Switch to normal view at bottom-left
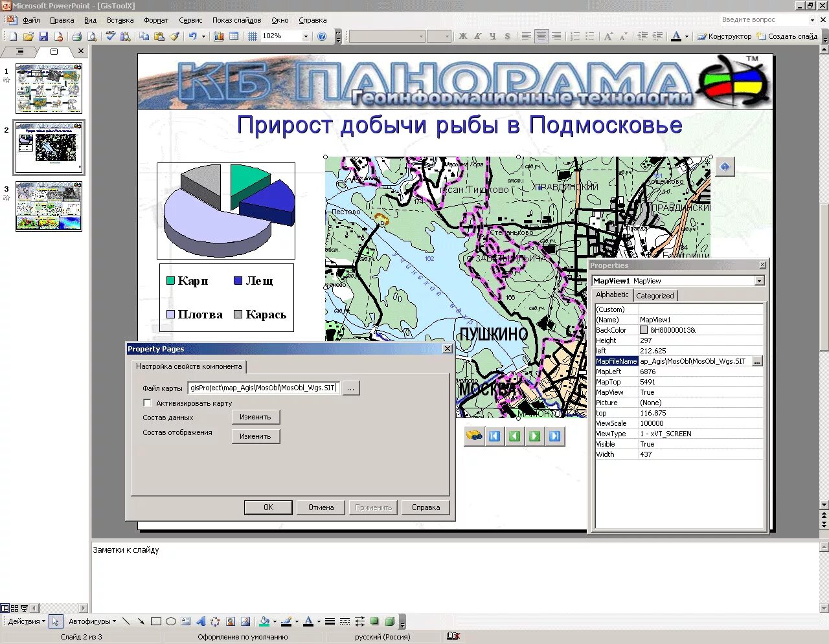 pos(5,608)
